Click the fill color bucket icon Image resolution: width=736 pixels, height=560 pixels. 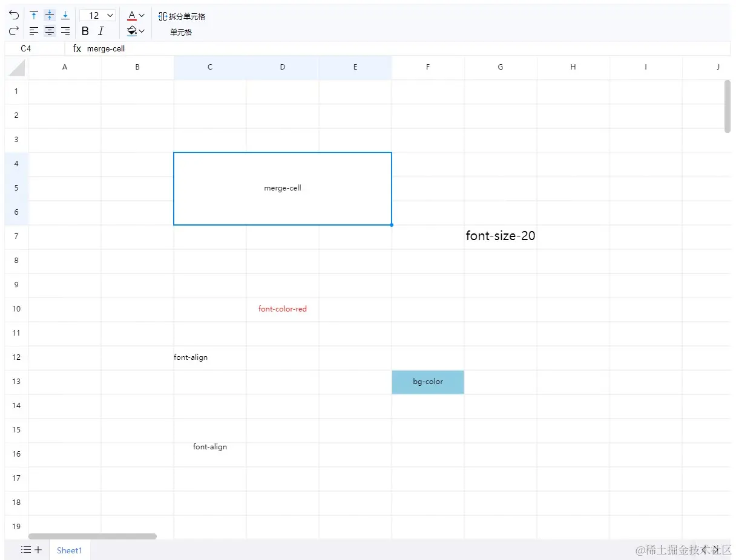coord(132,31)
